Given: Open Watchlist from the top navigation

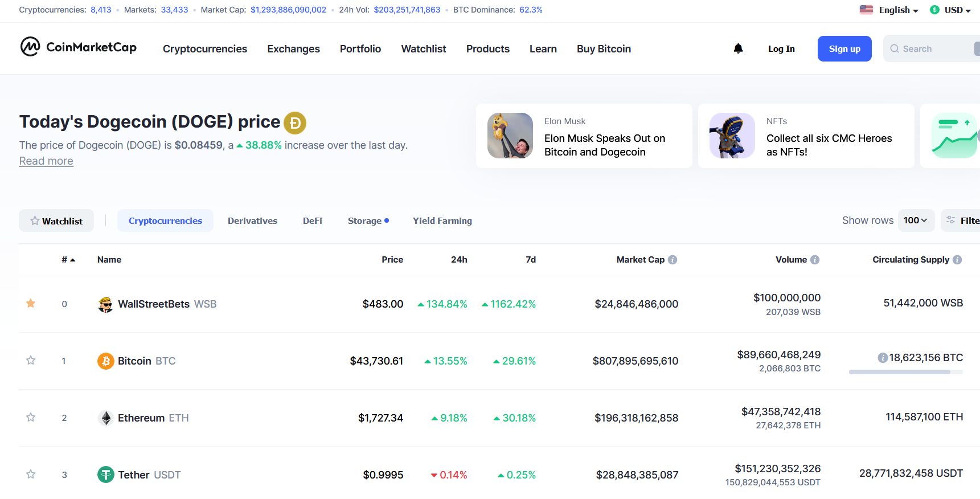Looking at the screenshot, I should (x=424, y=49).
